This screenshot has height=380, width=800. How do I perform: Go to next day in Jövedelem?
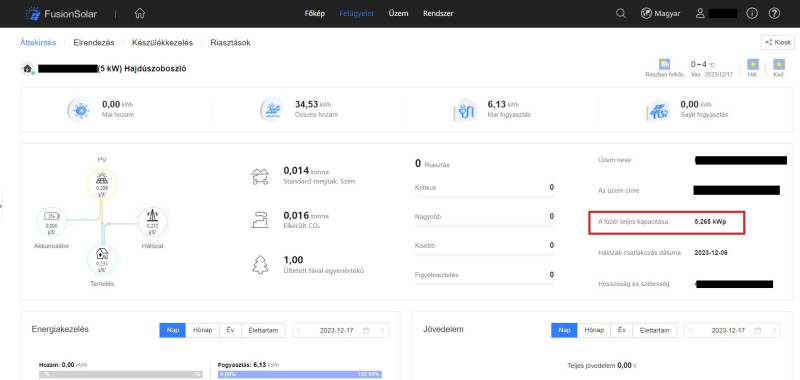point(774,331)
